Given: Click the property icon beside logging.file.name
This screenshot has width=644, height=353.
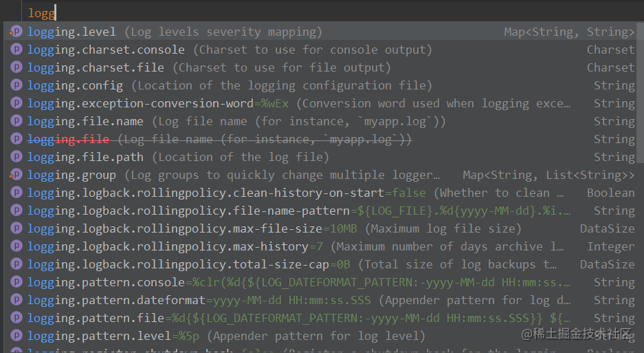Looking at the screenshot, I should pyautogui.click(x=16, y=121).
